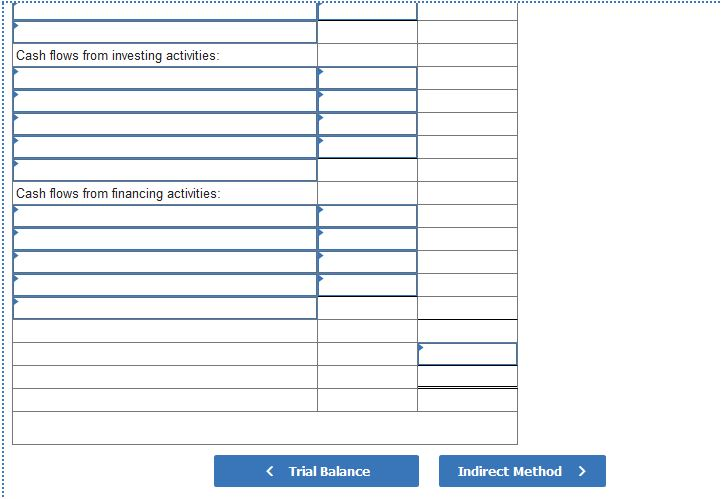Open first description dropdown under financing activities

coord(165,216)
